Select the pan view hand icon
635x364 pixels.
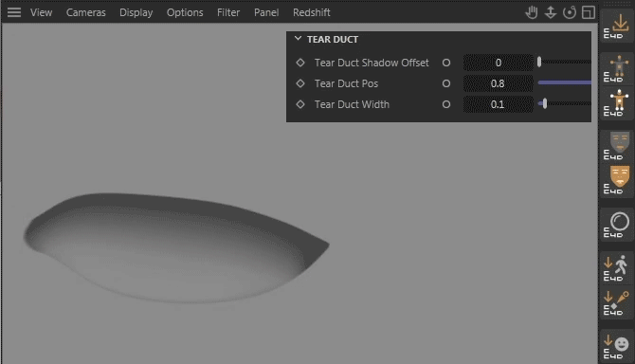click(x=532, y=12)
